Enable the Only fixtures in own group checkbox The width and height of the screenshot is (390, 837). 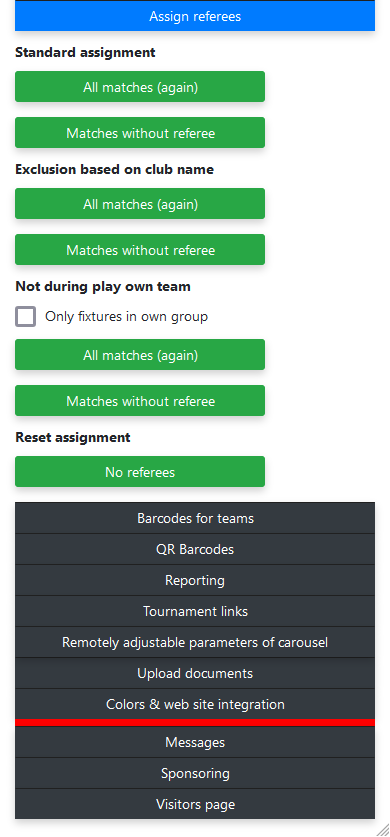[26, 317]
